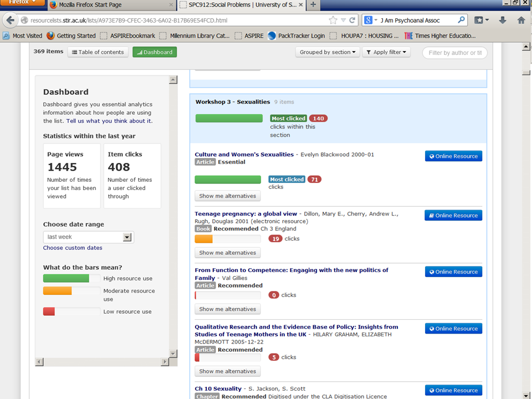Click the search magnifier in the search box

[x=461, y=21]
